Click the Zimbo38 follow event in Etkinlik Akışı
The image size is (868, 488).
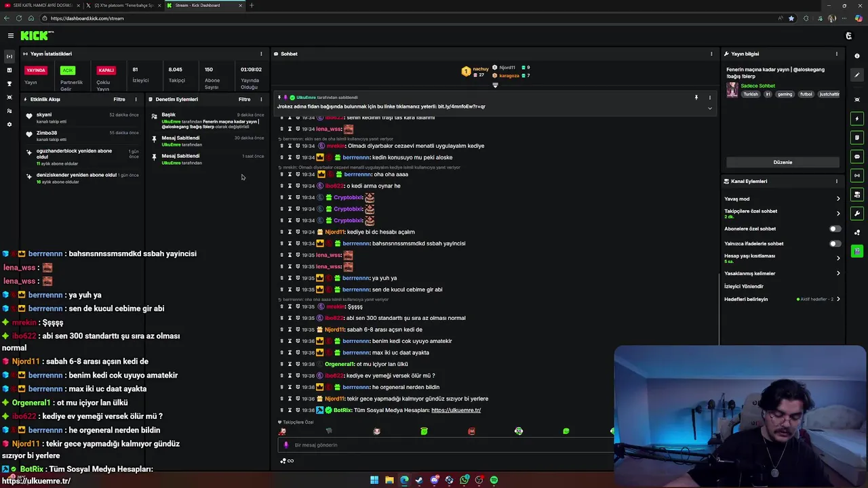(82, 136)
